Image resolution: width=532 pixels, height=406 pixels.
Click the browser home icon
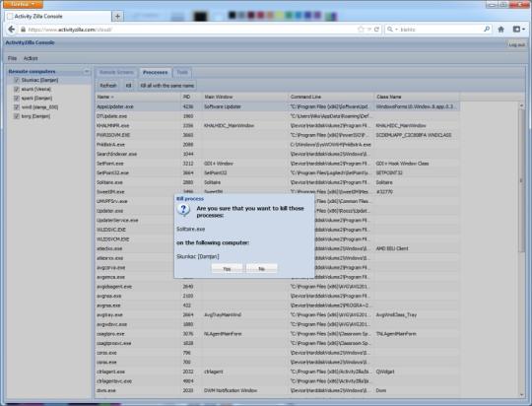coord(500,30)
